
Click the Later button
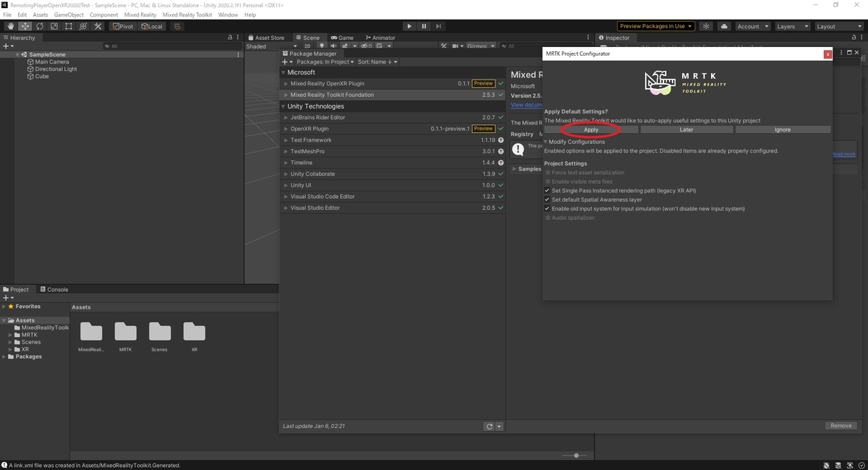[686, 129]
